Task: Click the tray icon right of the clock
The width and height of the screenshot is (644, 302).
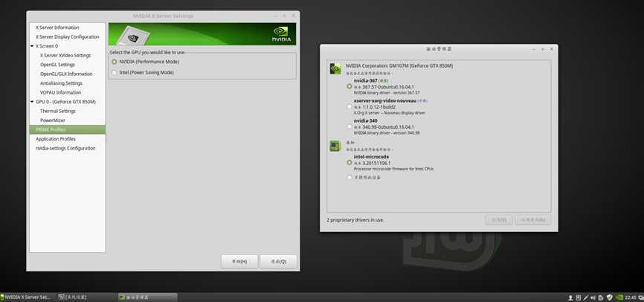Action: (x=640, y=298)
